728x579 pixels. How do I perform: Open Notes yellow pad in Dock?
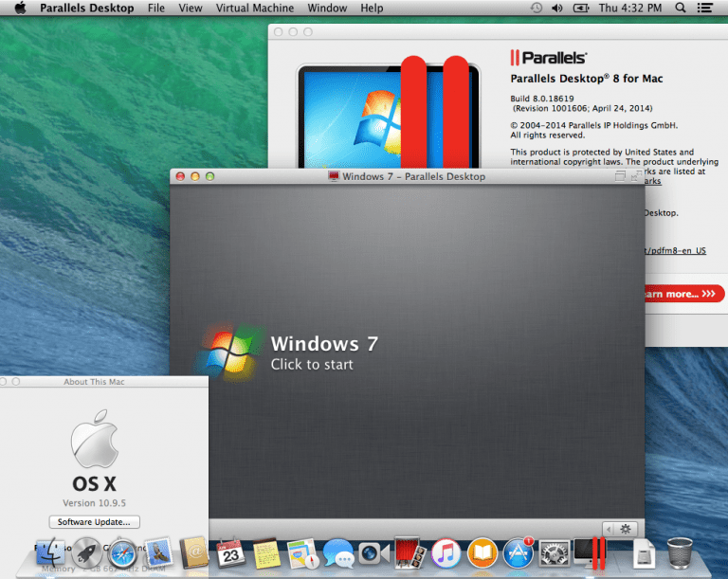266,553
